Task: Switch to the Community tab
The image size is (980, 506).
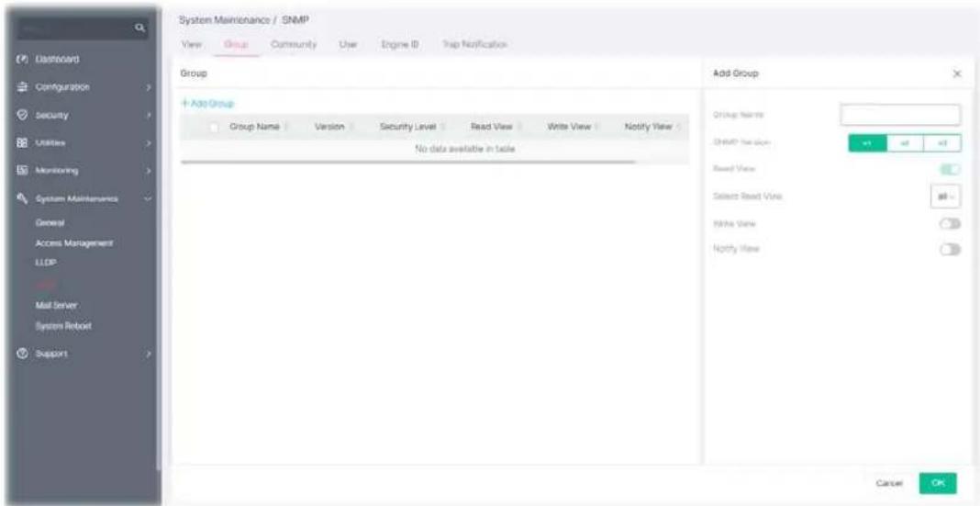Action: click(294, 44)
